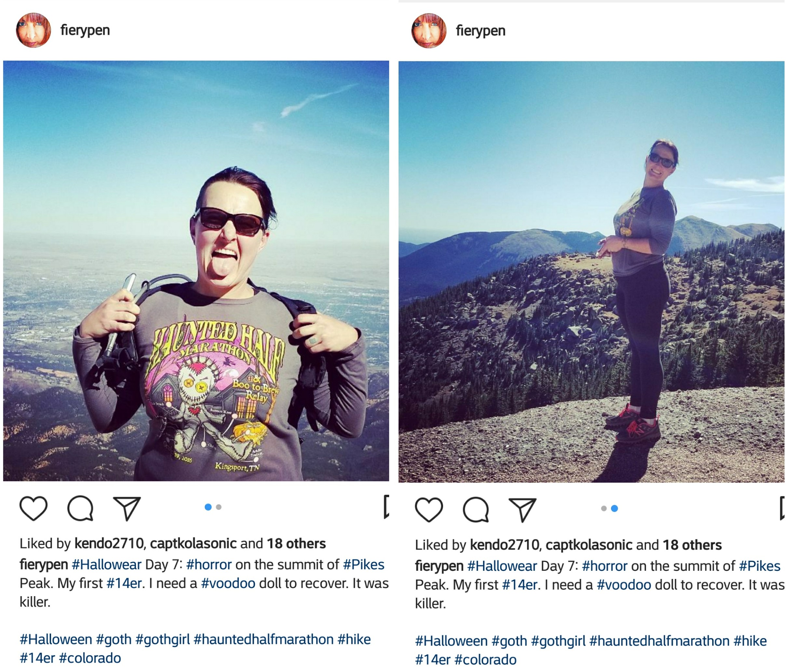Share the left post via paper plane
This screenshot has height=672, width=788.
click(127, 508)
